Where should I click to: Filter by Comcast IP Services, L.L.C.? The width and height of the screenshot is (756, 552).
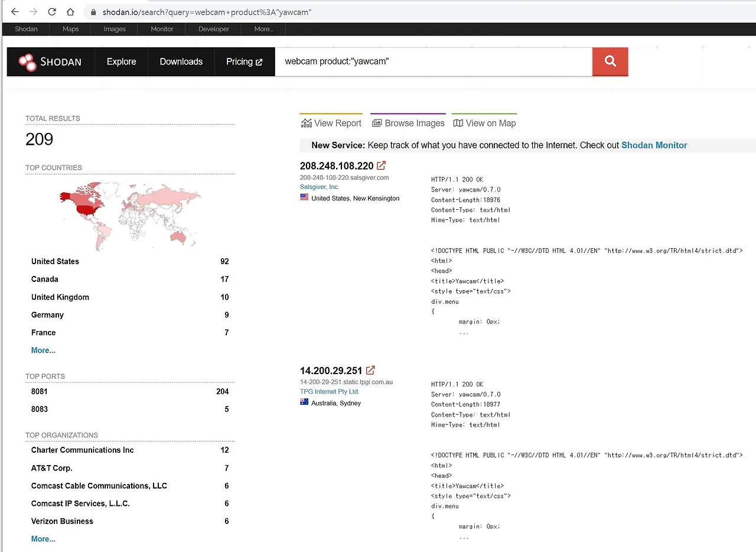[80, 504]
